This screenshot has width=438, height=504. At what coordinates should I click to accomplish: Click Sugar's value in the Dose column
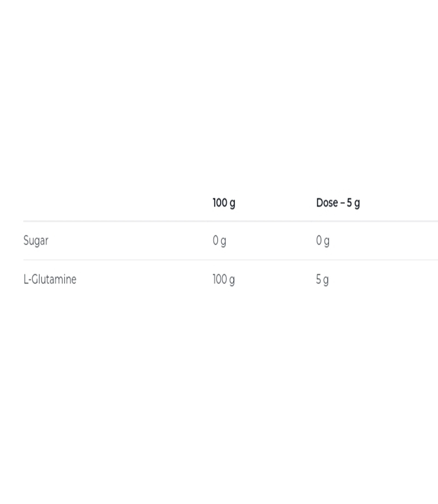pyautogui.click(x=322, y=240)
